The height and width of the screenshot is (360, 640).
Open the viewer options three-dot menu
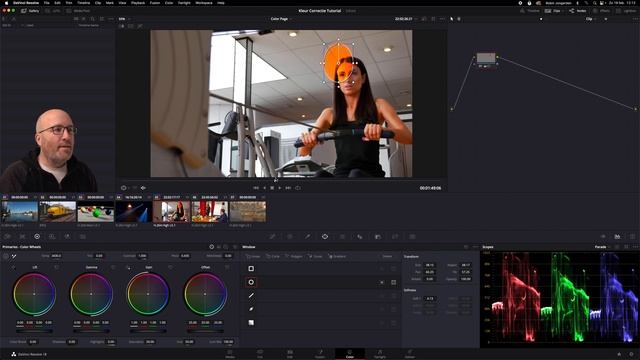click(442, 19)
